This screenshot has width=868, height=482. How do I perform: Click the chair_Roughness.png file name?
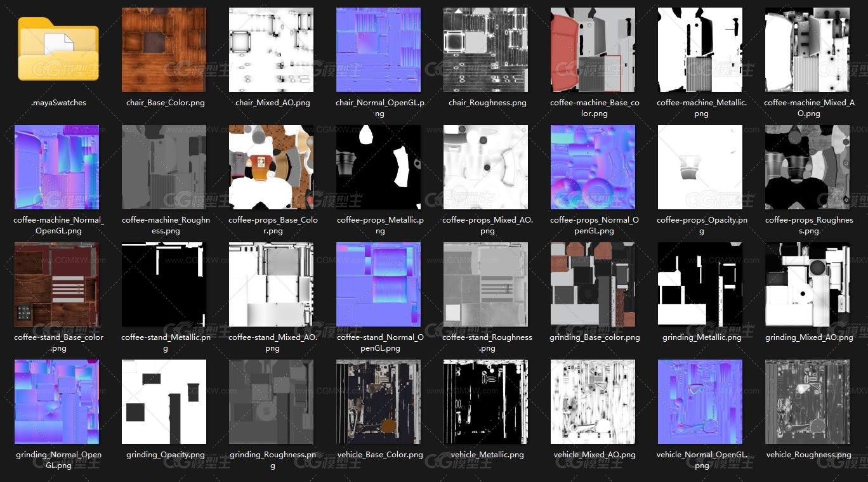click(x=487, y=103)
